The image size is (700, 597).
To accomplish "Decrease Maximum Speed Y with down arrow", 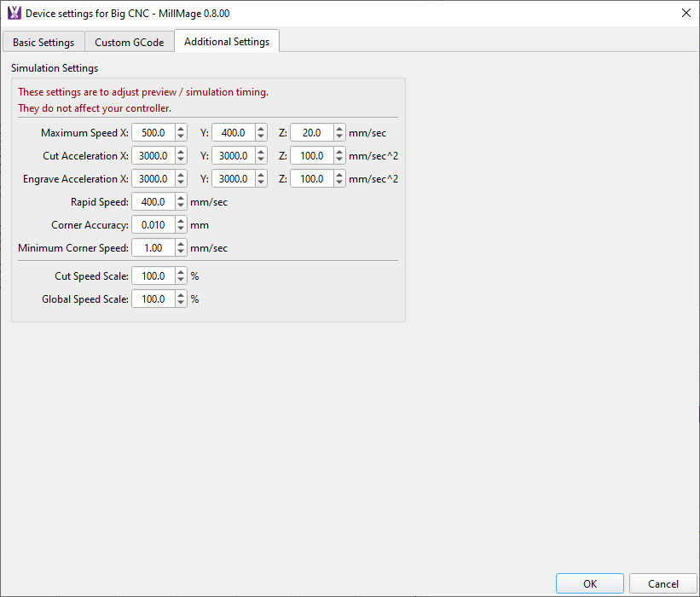I will pyautogui.click(x=260, y=137).
